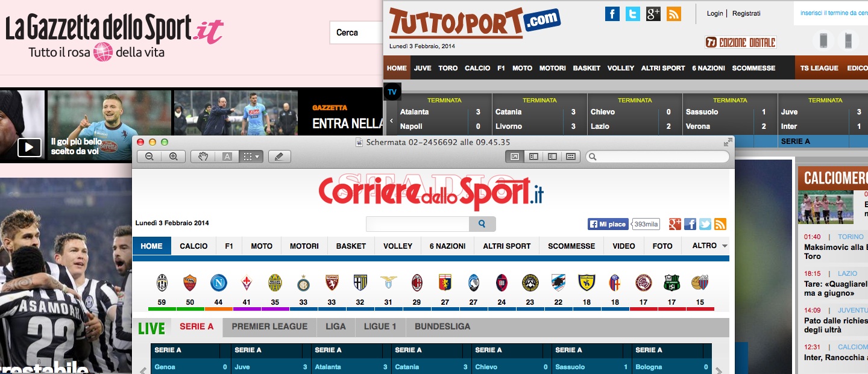868x374 pixels.
Task: Click the zoom out magnifier in Preview toolbar
Action: pyautogui.click(x=149, y=157)
